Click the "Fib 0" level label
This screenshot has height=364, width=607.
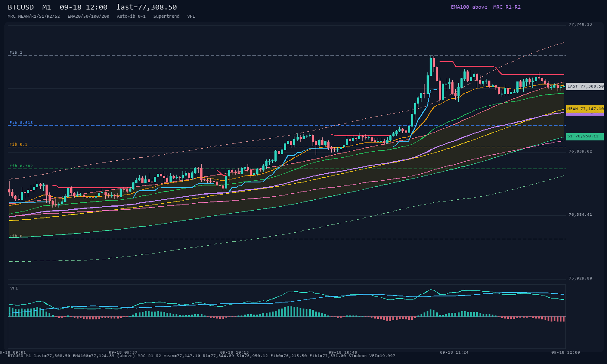(16, 236)
